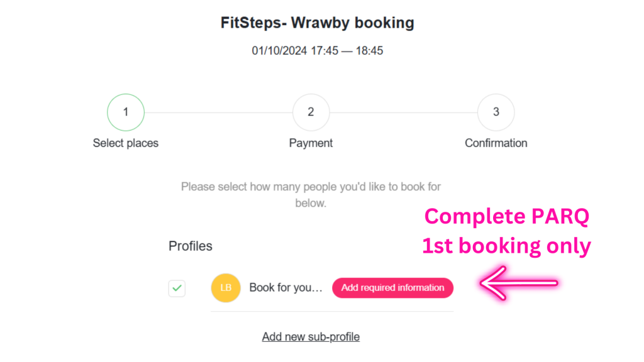Go to the Select places step label
Viewport: 644px width, 362px height.
coord(126,143)
